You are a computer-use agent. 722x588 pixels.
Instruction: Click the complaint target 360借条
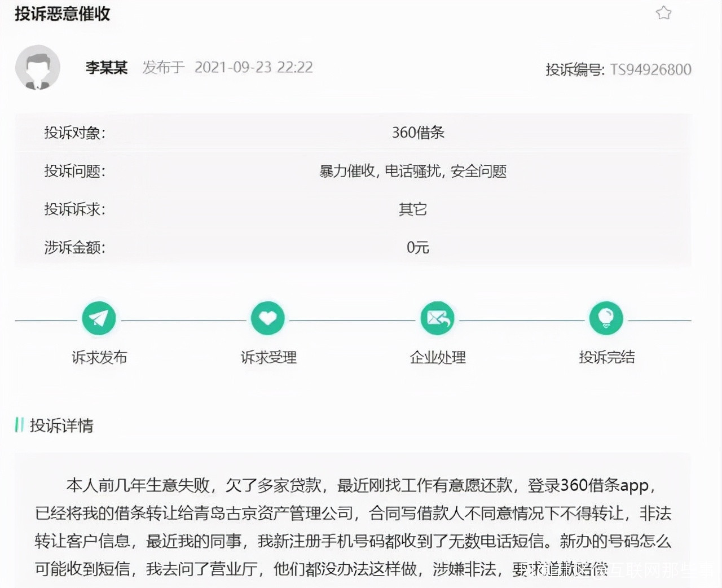coord(418,133)
